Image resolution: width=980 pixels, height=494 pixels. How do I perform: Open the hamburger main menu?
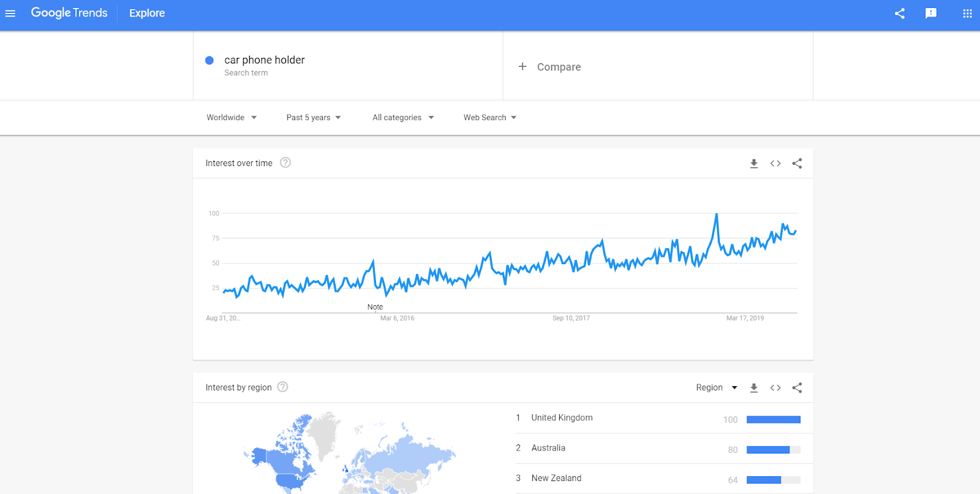10,13
